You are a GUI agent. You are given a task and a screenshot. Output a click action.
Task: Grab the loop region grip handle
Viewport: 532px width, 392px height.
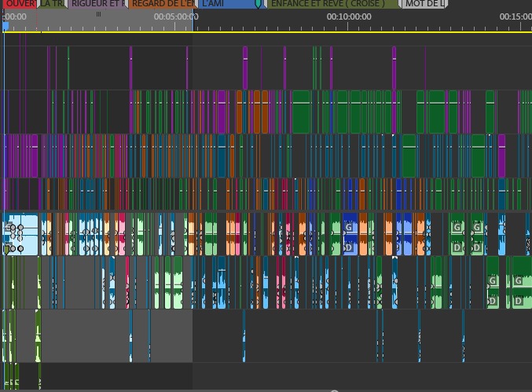[x=98, y=14]
